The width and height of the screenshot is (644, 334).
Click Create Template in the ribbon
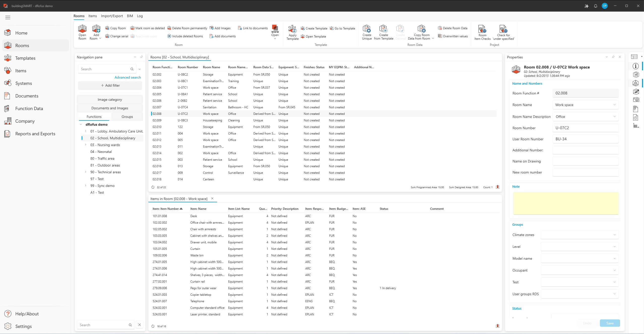314,28
